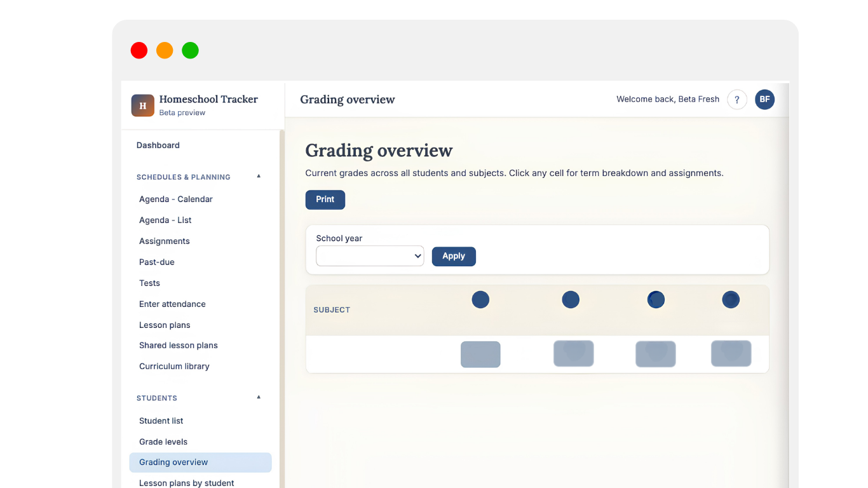Open the second student's grade cell
Viewport: 868px width, 488px height.
574,354
